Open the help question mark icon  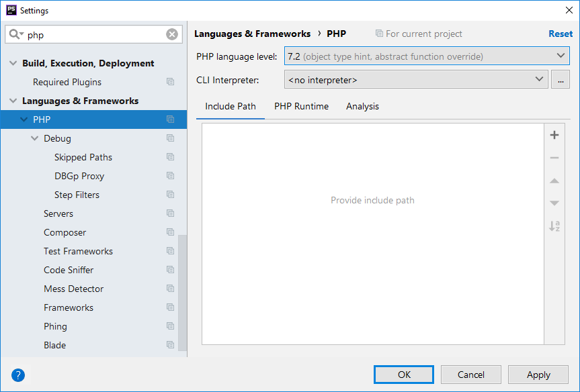pyautogui.click(x=18, y=375)
